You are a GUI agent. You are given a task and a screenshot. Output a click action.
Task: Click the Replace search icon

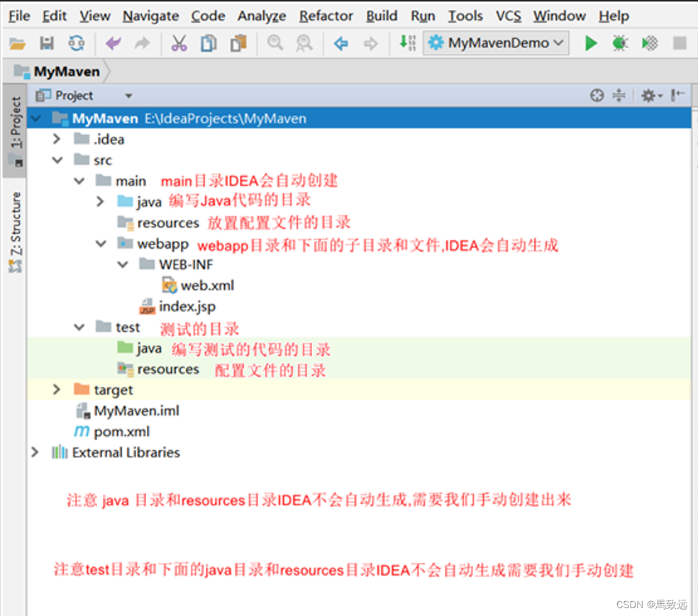pos(304,43)
